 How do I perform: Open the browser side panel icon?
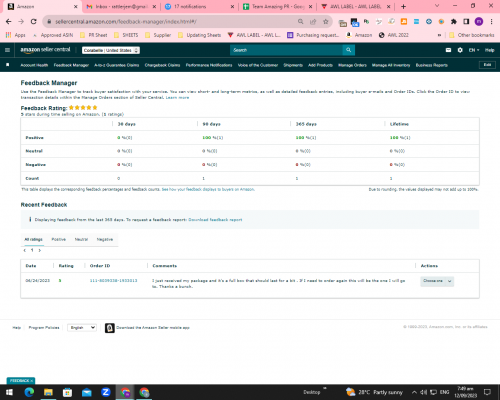466,22
